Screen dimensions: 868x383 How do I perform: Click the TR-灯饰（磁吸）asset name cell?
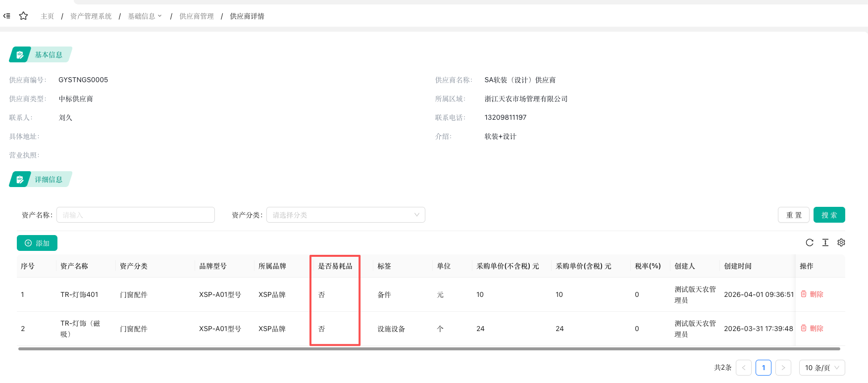80,329
